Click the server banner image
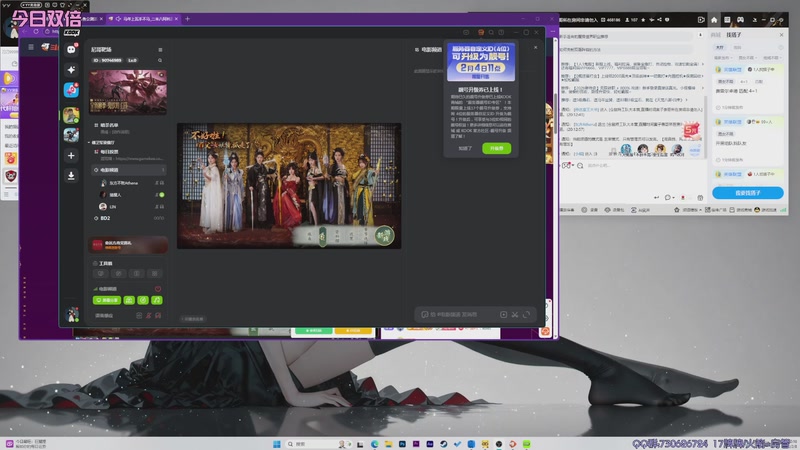 coord(128,92)
